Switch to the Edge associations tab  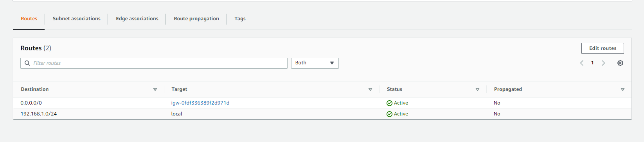point(137,19)
